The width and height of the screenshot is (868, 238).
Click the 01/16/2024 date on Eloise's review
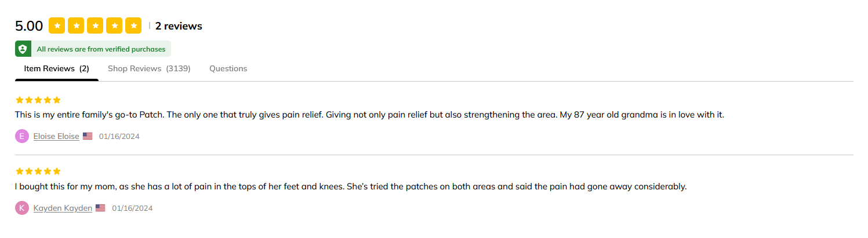point(119,137)
